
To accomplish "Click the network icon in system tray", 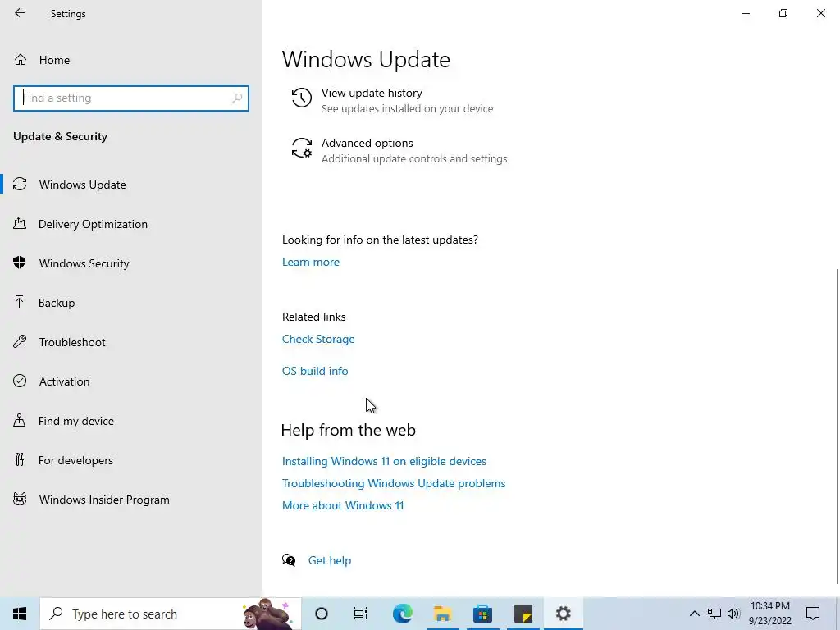I will tap(714, 614).
